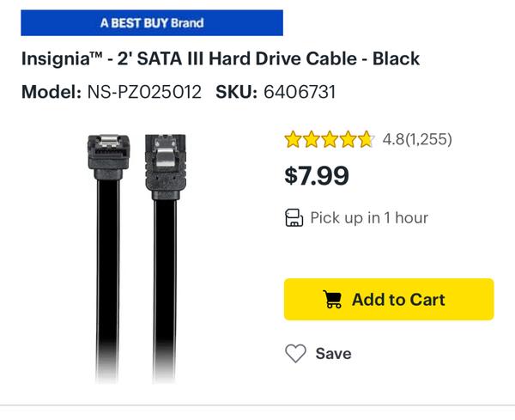Click the partially filled fifth star
This screenshot has height=420, width=515.
click(365, 139)
